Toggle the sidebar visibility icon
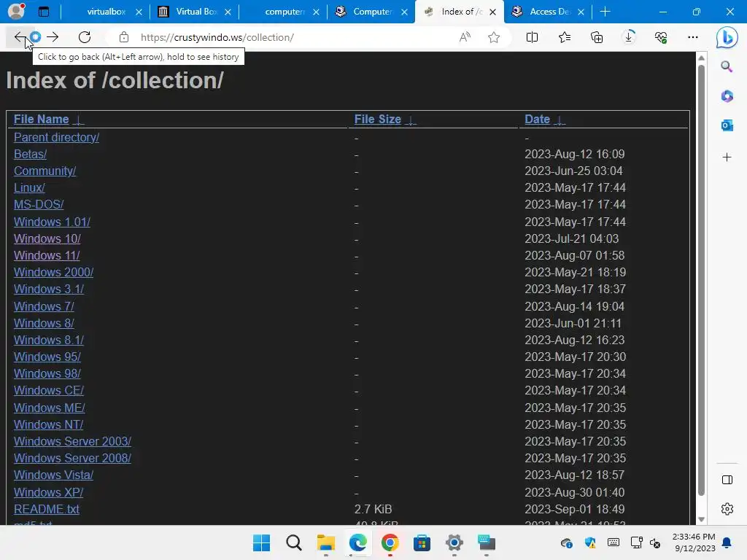This screenshot has width=747, height=560. (727, 480)
